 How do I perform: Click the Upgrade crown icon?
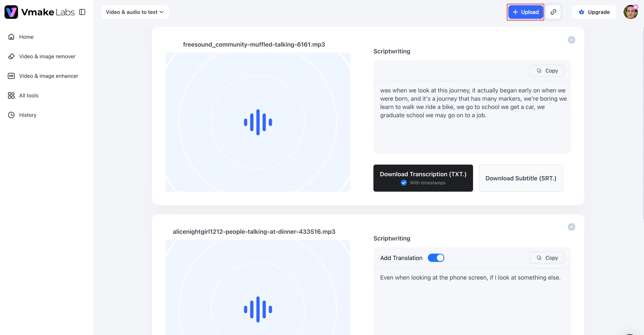[x=582, y=12]
